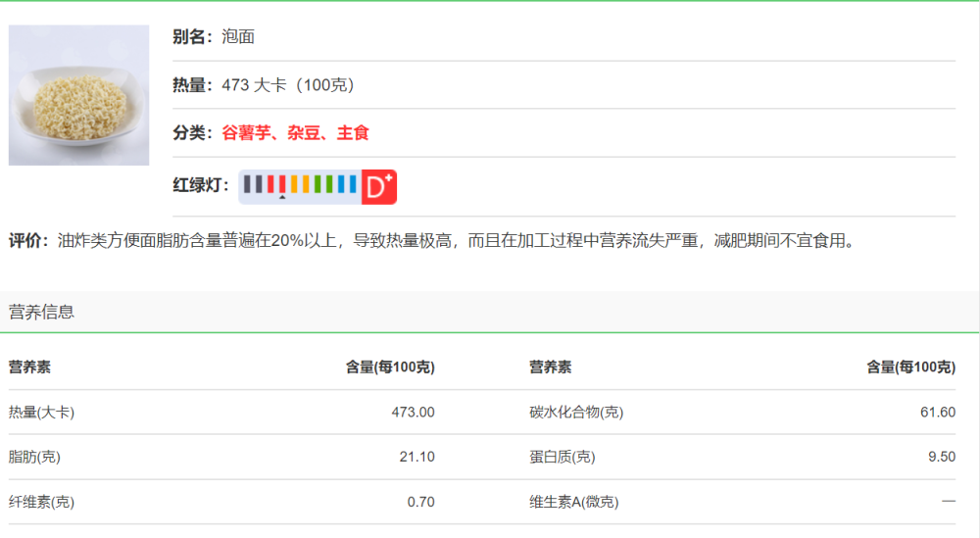Click the 红绿灯 label
Viewport: 980px width, 538px height.
201,185
